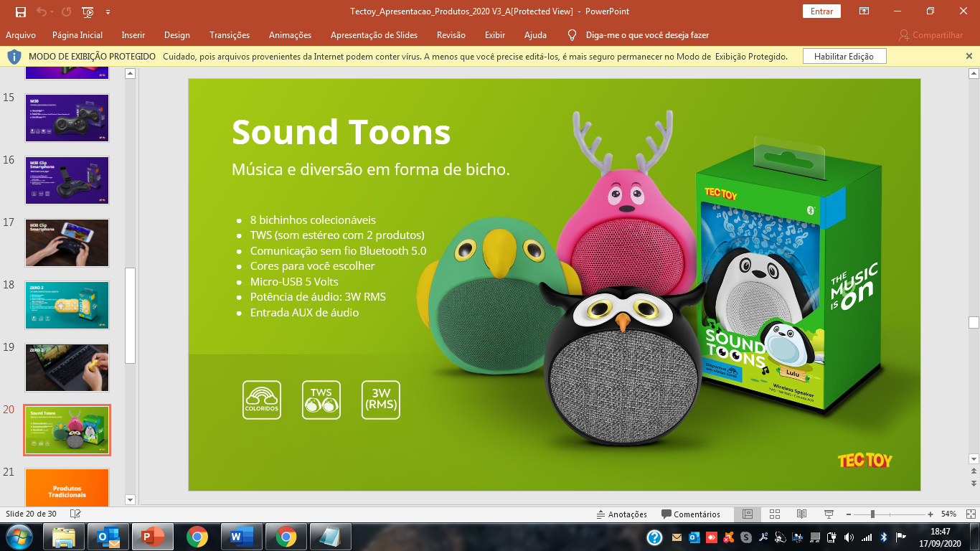Click the zoom slider handle
Screen dimensions: 980x551
[872, 514]
